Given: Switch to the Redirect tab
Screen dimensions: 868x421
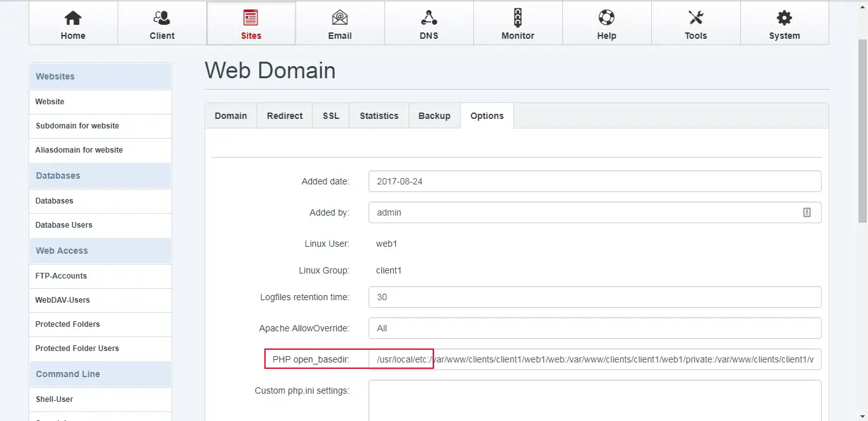Looking at the screenshot, I should [285, 116].
